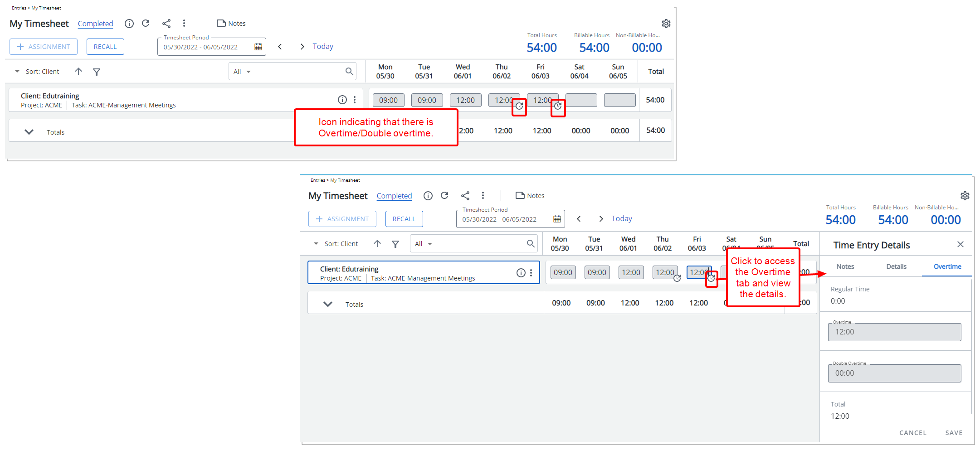The height and width of the screenshot is (450, 980).
Task: Click the Double Overtime 00:00 field
Action: pyautogui.click(x=895, y=373)
